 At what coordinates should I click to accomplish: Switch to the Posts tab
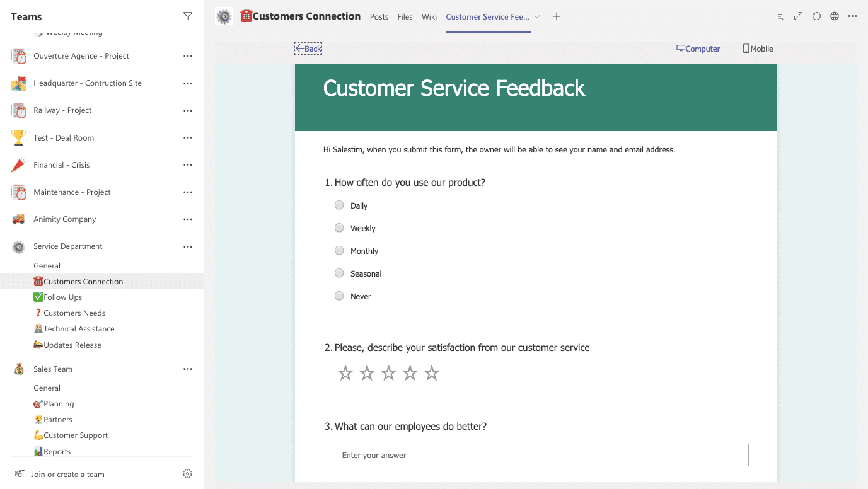click(379, 17)
